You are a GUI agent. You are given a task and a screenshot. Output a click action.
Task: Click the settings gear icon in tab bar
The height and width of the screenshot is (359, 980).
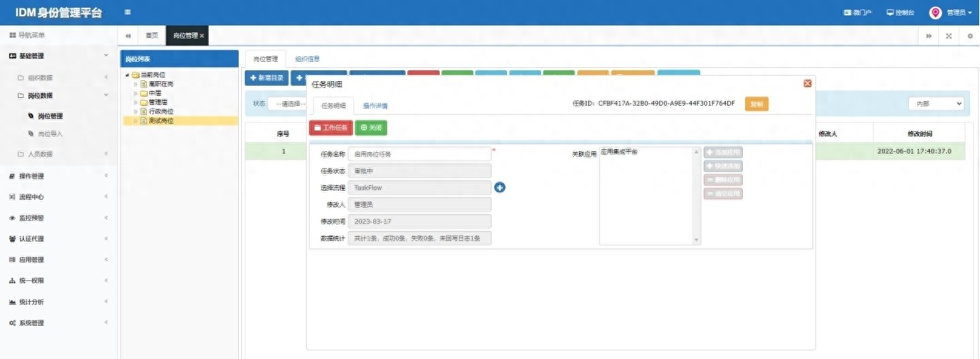coord(970,36)
